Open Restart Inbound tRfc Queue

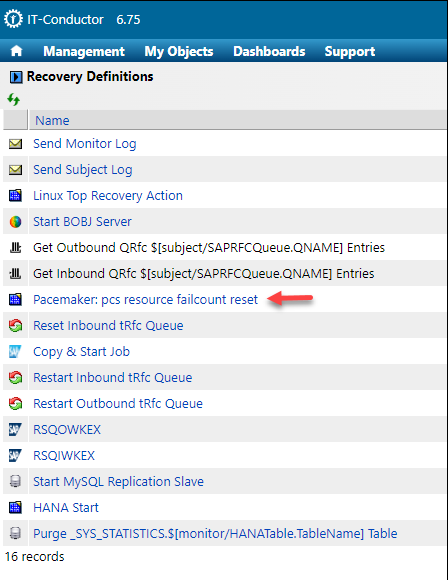112,378
